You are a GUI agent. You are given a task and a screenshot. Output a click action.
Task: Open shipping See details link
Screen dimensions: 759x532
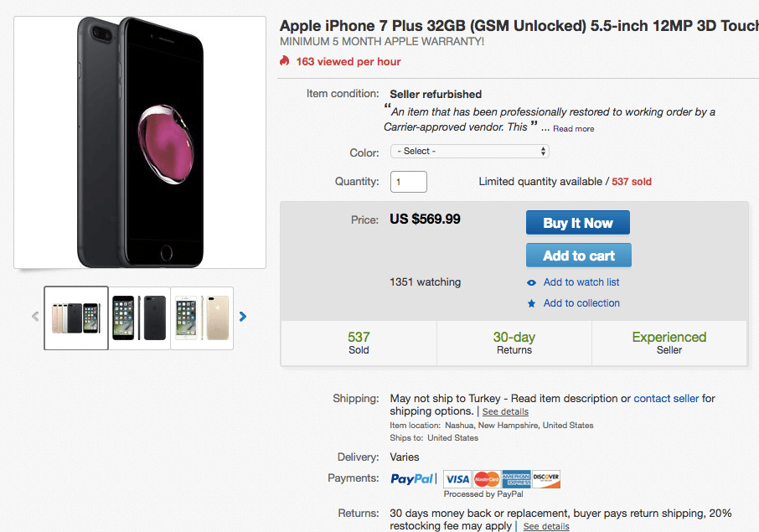[x=505, y=411]
